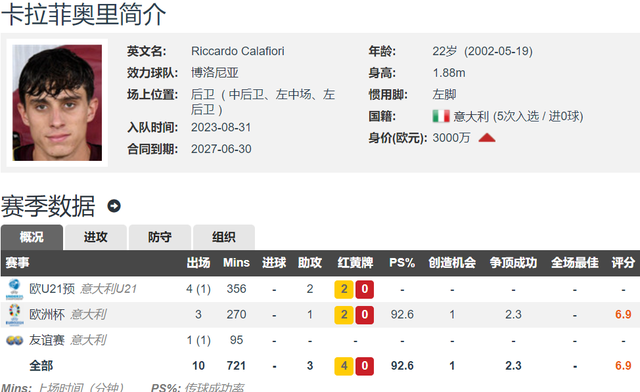Click the red market value up arrow
This screenshot has height=392, width=640.
(487, 138)
